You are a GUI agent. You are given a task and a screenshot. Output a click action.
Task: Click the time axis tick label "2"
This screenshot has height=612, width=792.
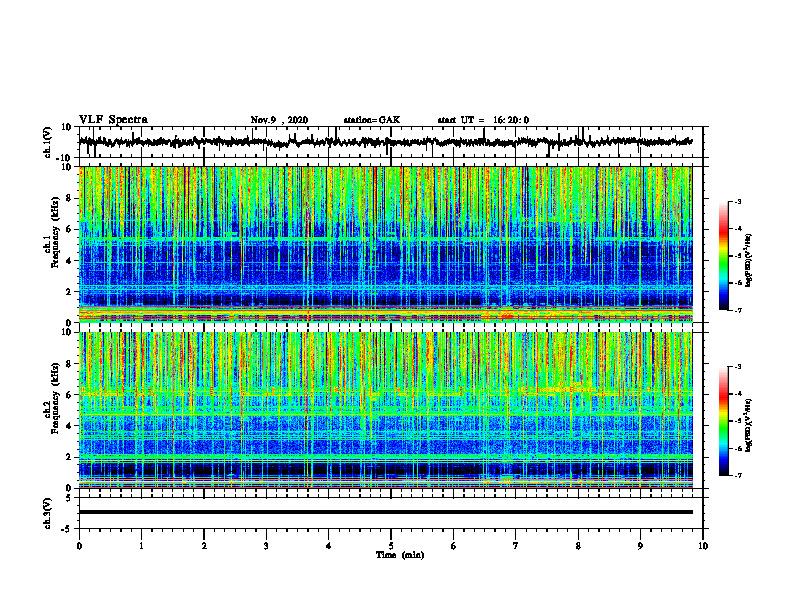coord(204,546)
